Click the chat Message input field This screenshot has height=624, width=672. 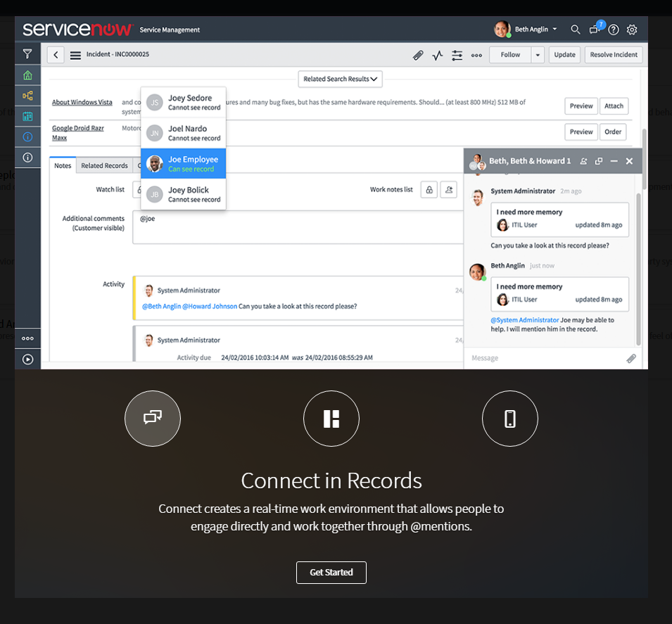[545, 358]
